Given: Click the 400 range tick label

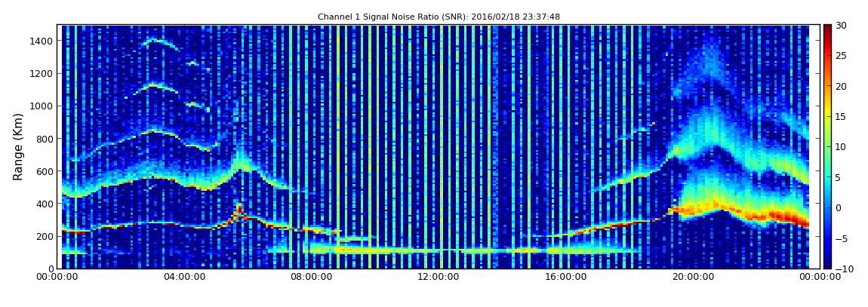Looking at the screenshot, I should coord(42,204).
